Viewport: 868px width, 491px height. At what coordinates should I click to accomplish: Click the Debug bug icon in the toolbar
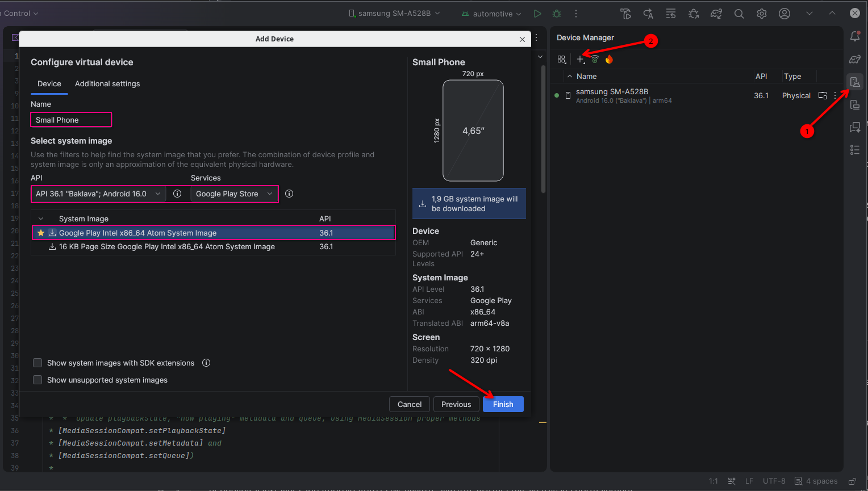(x=557, y=14)
